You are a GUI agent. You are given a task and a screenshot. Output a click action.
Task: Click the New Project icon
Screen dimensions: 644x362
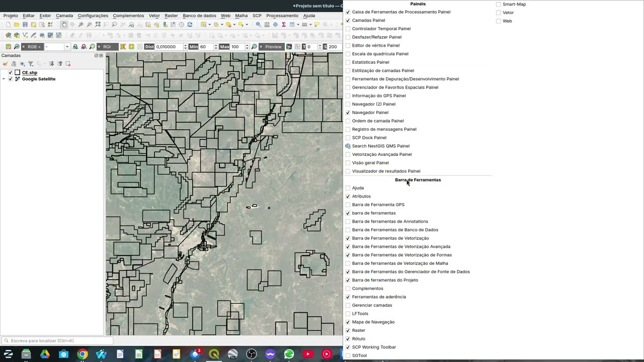click(x=8, y=25)
